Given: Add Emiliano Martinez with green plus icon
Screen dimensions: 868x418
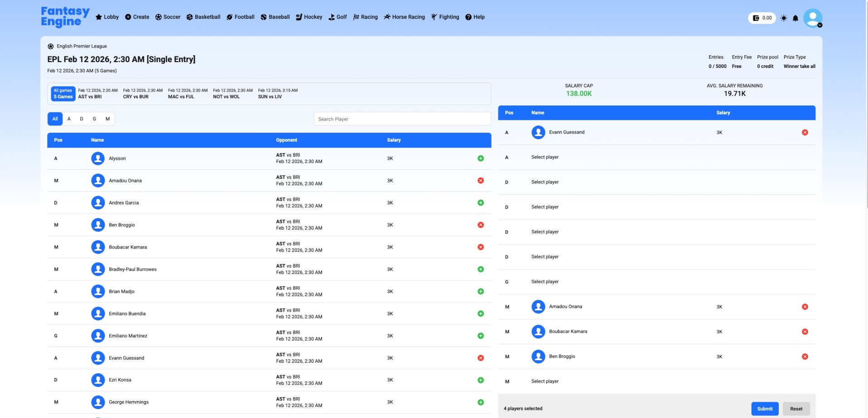Looking at the screenshot, I should [x=481, y=336].
